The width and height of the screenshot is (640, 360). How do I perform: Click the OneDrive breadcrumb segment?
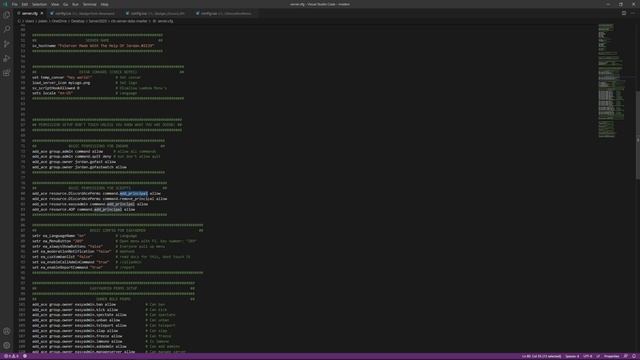[x=59, y=21]
